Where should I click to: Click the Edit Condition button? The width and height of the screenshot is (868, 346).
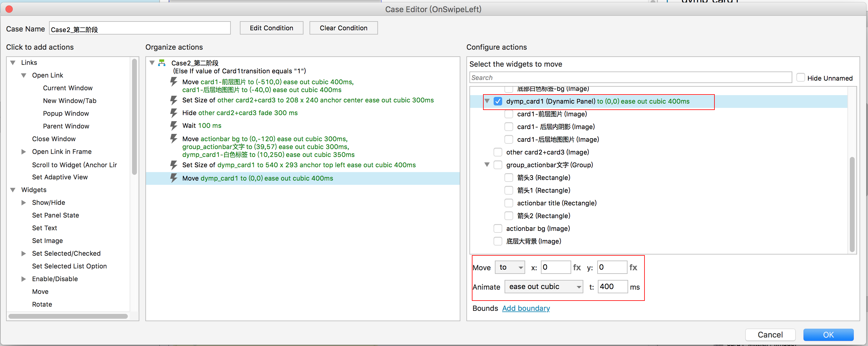[x=271, y=28]
